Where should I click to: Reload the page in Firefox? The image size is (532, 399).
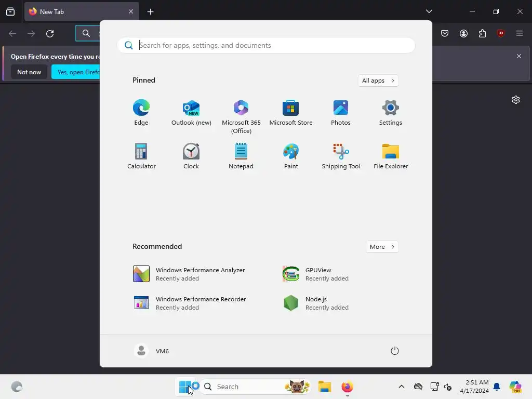click(x=50, y=33)
